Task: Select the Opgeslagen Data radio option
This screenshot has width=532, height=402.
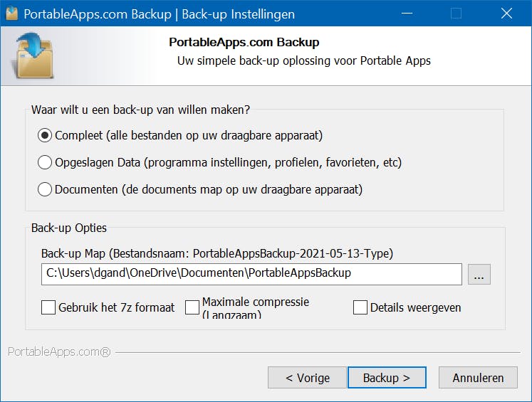Action: [x=45, y=162]
